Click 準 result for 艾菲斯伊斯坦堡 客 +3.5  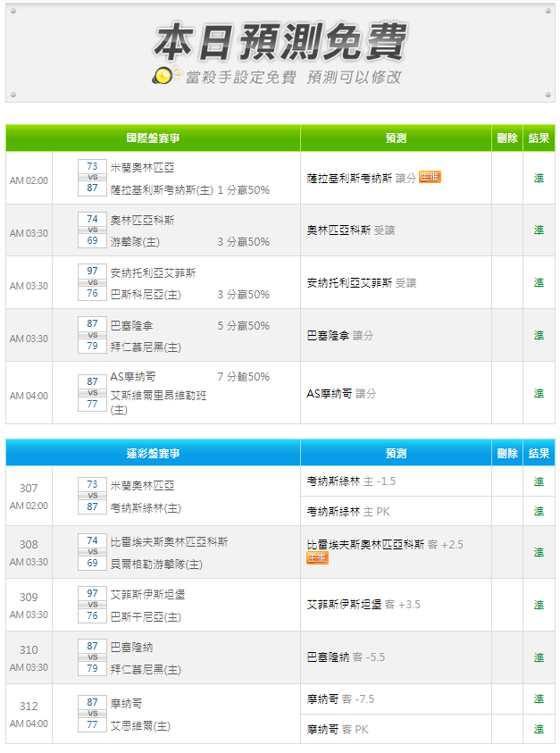(x=539, y=605)
